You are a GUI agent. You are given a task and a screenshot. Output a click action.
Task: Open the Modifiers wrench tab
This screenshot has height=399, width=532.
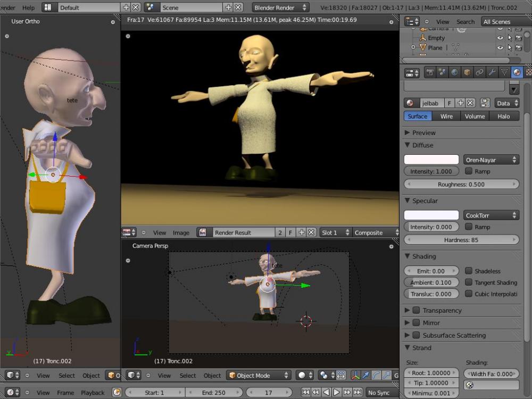[492, 73]
